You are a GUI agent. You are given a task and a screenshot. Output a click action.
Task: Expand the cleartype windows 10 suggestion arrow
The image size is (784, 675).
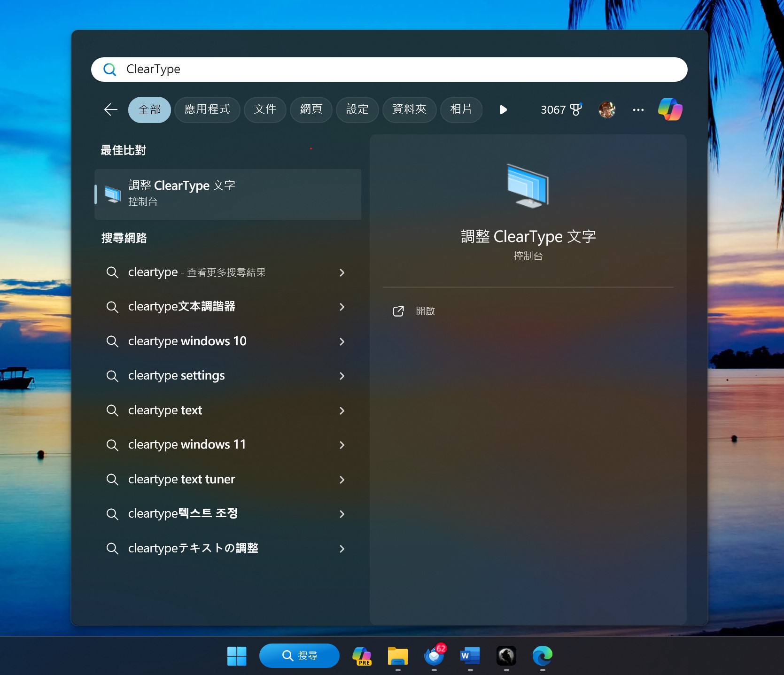pos(342,341)
